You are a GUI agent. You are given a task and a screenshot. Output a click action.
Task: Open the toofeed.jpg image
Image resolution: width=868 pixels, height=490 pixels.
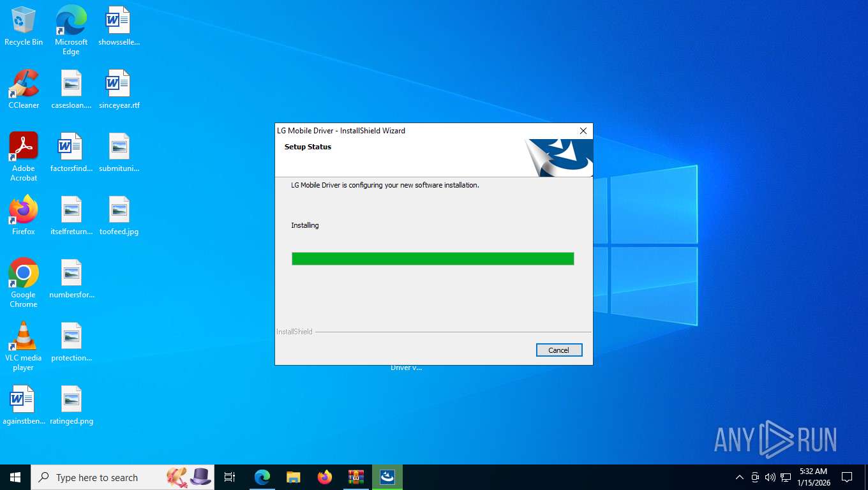(119, 216)
